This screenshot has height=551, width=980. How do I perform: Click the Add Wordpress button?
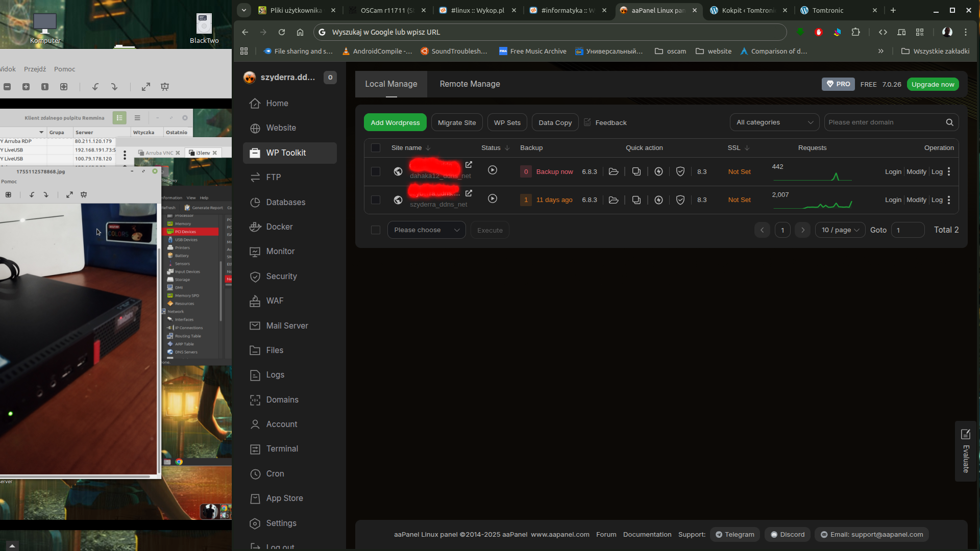(395, 122)
